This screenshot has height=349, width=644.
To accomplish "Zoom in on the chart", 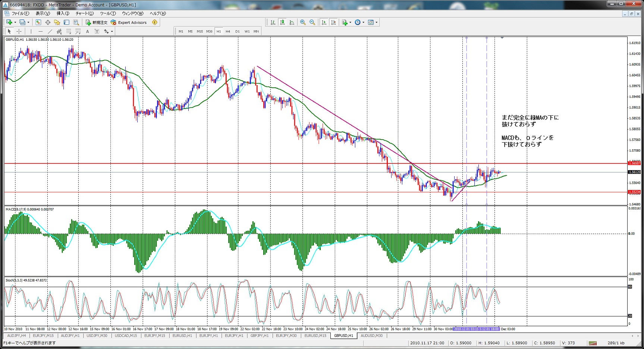I will click(x=303, y=22).
